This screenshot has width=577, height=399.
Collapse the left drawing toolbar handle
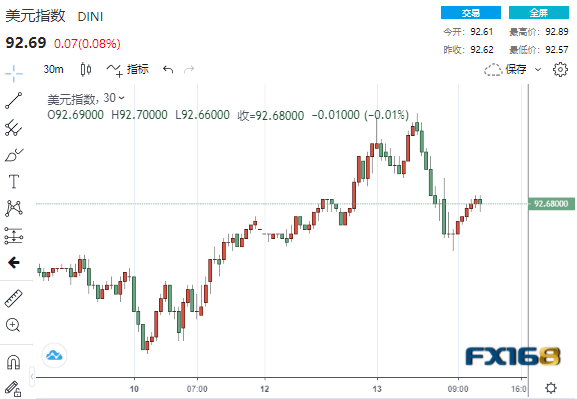click(x=32, y=376)
